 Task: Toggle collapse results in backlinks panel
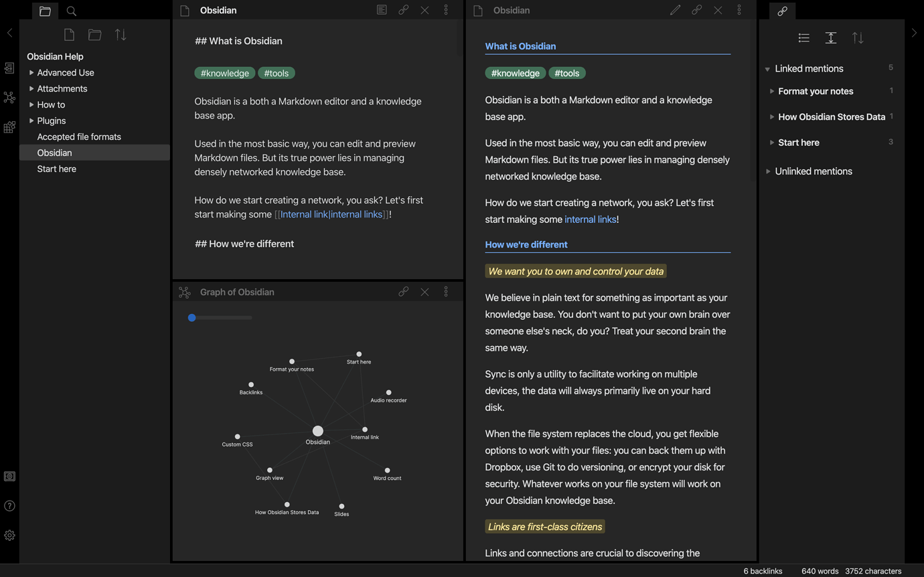[804, 38]
